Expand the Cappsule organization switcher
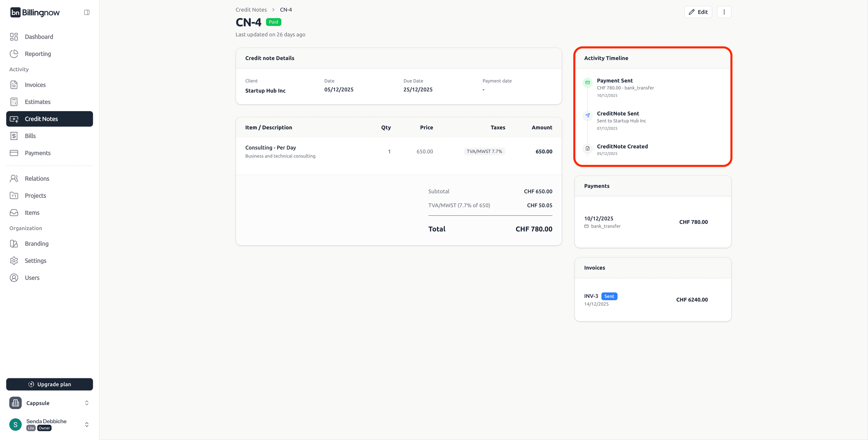Viewport: 868px width, 440px height. click(x=87, y=403)
